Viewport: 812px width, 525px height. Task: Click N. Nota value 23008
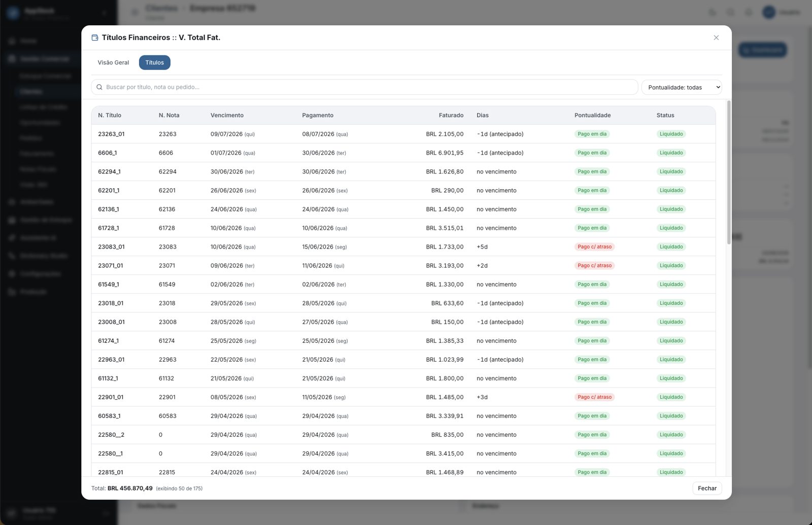tap(167, 322)
